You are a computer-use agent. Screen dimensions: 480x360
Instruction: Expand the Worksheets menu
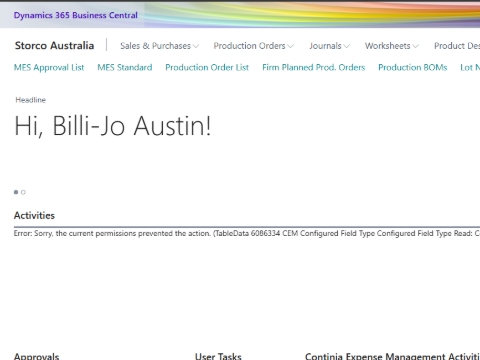click(392, 46)
